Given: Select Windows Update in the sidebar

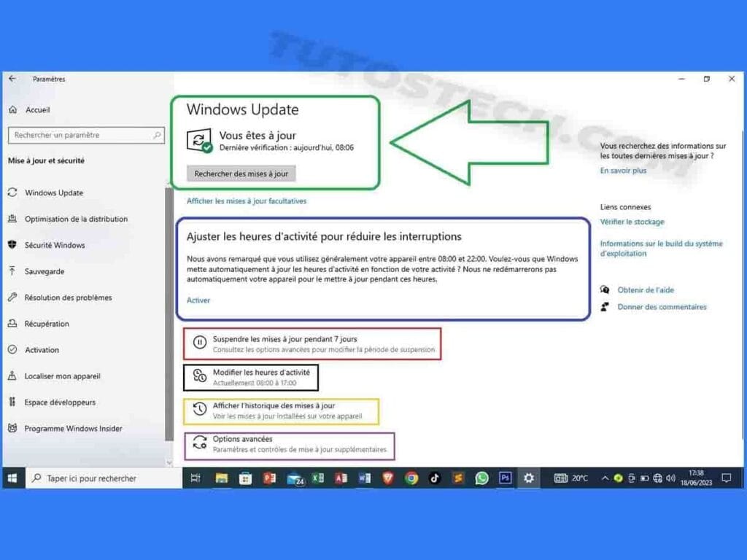Looking at the screenshot, I should (52, 192).
